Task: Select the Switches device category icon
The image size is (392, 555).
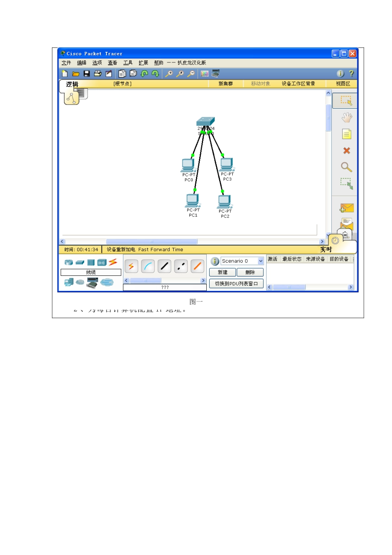Action: (x=80, y=262)
